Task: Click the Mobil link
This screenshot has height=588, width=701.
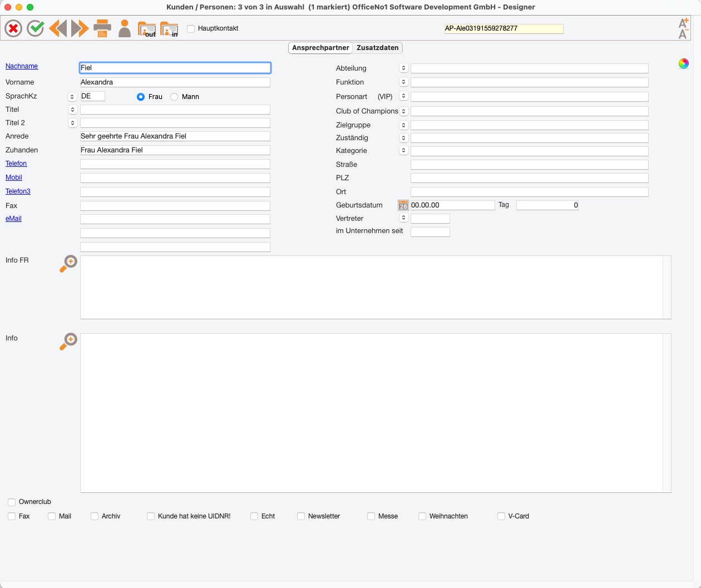Action: point(14,177)
